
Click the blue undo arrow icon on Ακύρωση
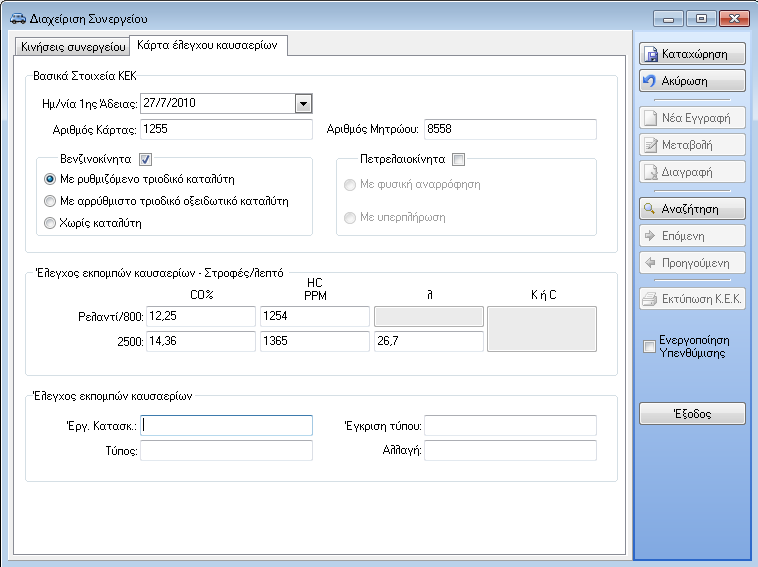[649, 81]
